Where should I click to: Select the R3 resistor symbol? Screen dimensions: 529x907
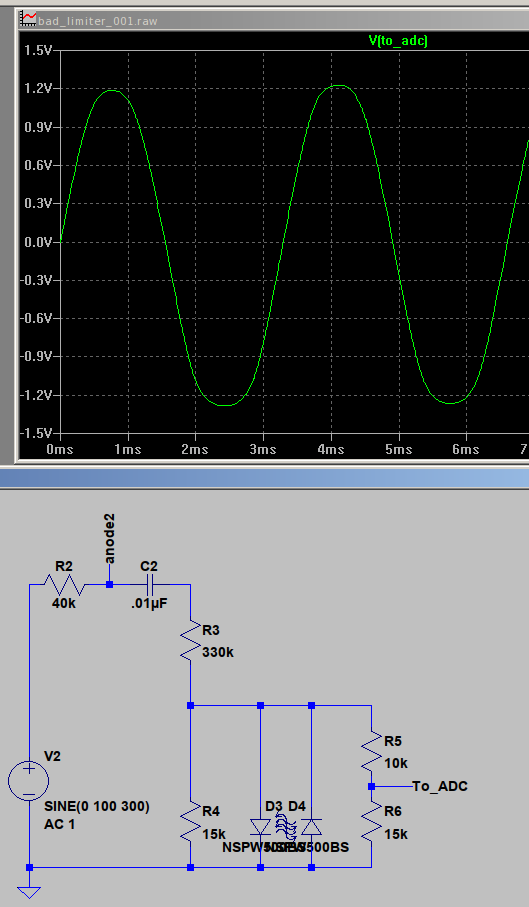[190, 641]
